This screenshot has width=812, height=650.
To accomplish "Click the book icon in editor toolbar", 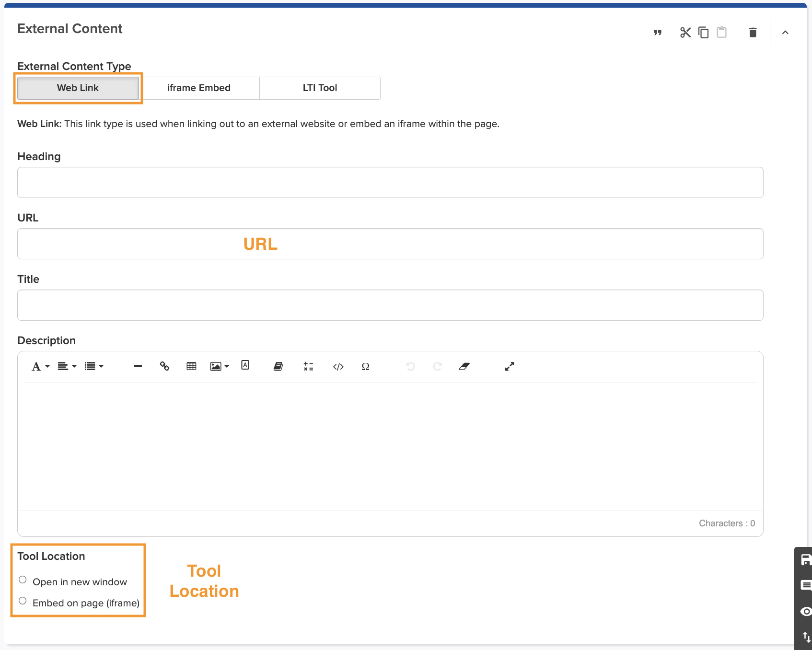I will [x=278, y=367].
